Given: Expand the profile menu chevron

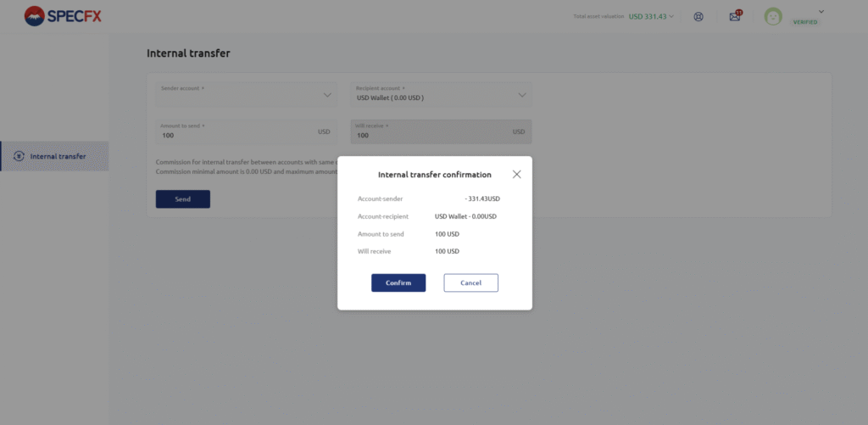Looking at the screenshot, I should pyautogui.click(x=821, y=11).
